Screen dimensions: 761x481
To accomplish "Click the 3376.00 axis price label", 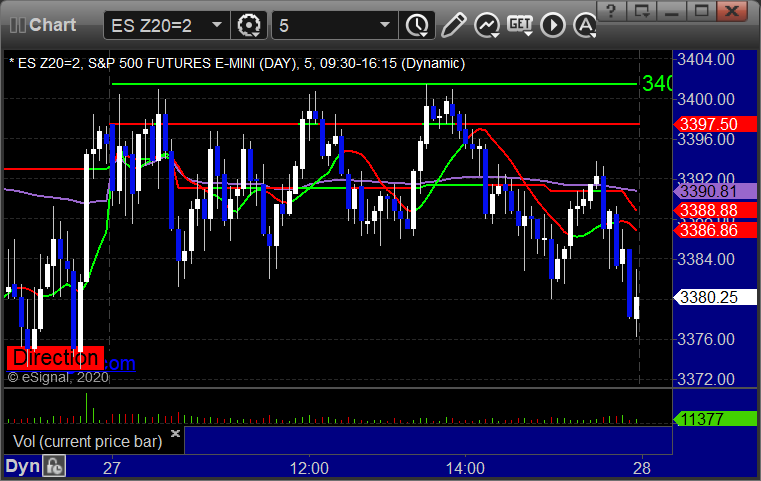I will pos(706,339).
